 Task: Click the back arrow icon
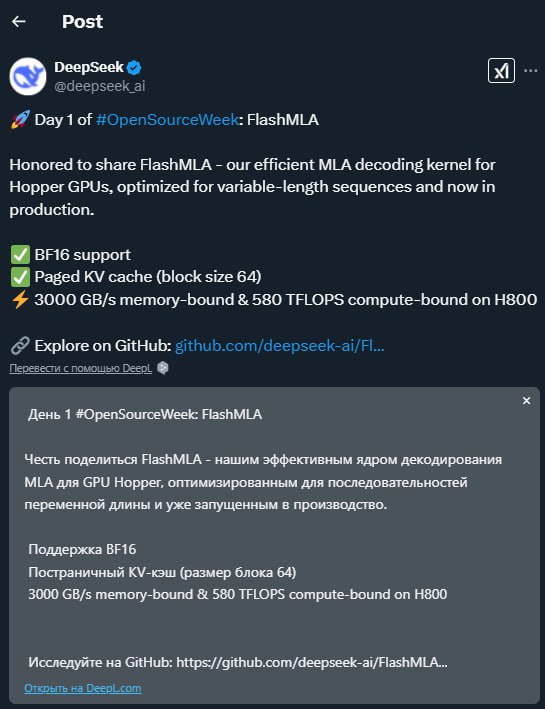point(19,21)
